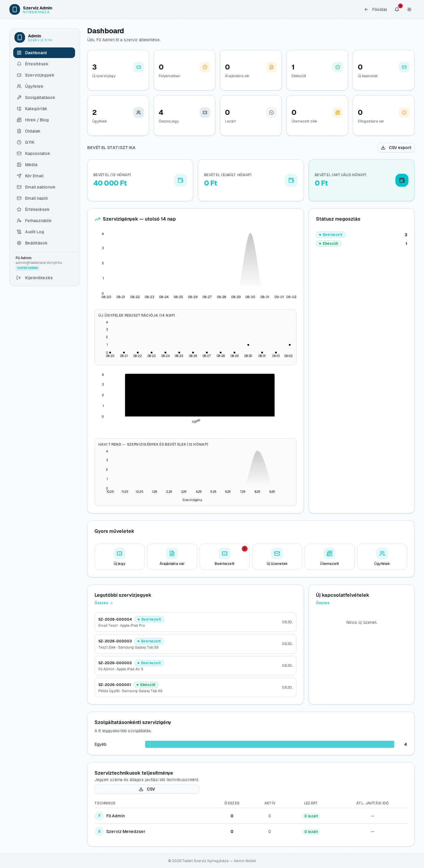Click the Kapcsolatok envelope icon

pyautogui.click(x=19, y=153)
